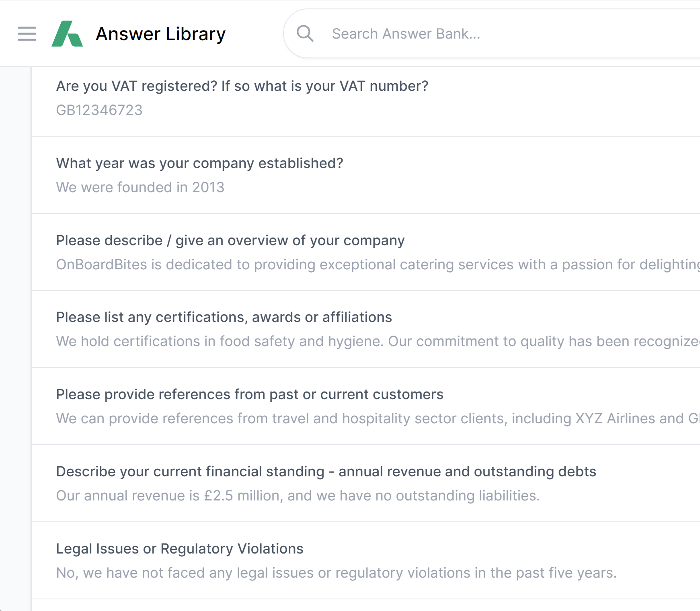Viewport: 700px width, 611px height.
Task: Select the food safety certifications answer
Action: click(362, 341)
